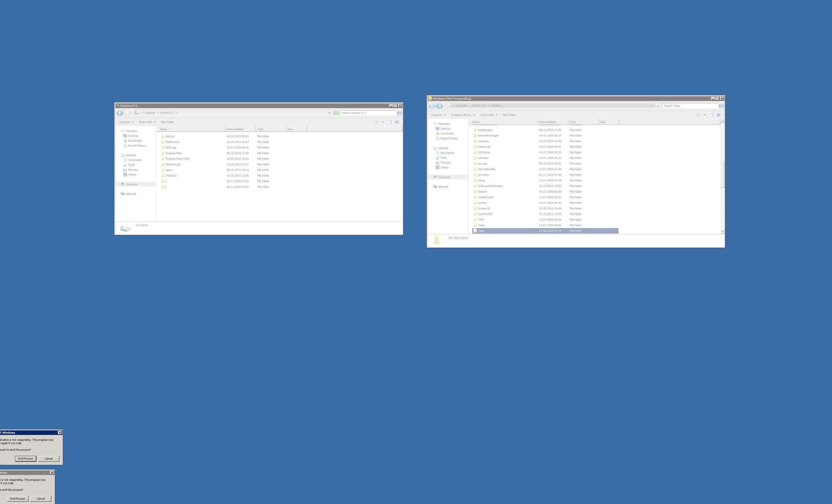Select the Windows folder in System (C:)
Image resolution: width=832 pixels, height=504 pixels.
[170, 176]
